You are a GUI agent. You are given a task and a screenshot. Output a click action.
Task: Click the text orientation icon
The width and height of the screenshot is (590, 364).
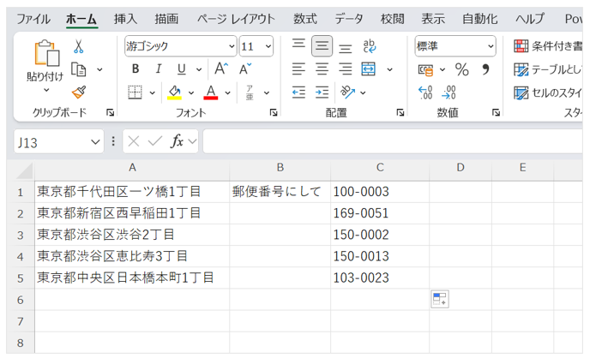pos(347,92)
